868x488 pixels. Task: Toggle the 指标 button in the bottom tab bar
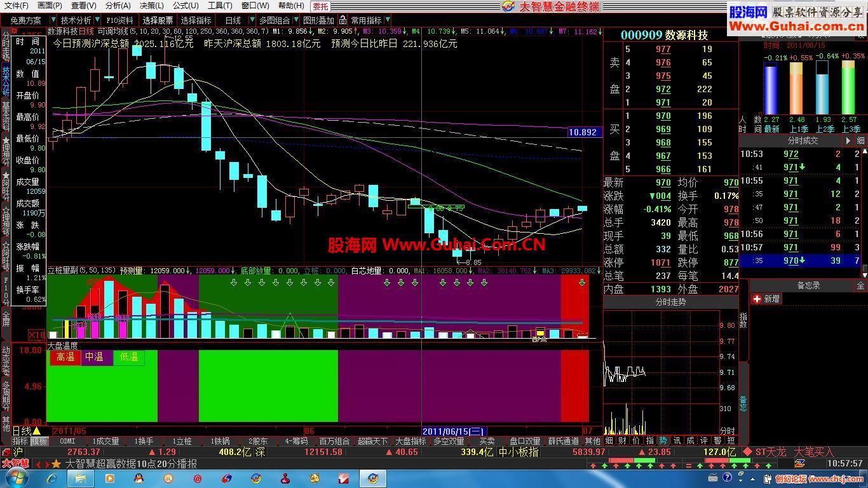(x=20, y=441)
